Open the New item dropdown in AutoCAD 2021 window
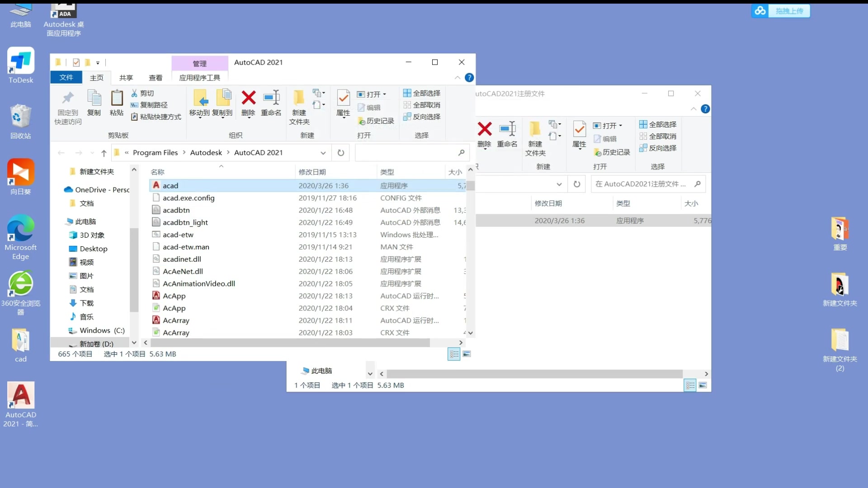The image size is (868, 488). 319,93
